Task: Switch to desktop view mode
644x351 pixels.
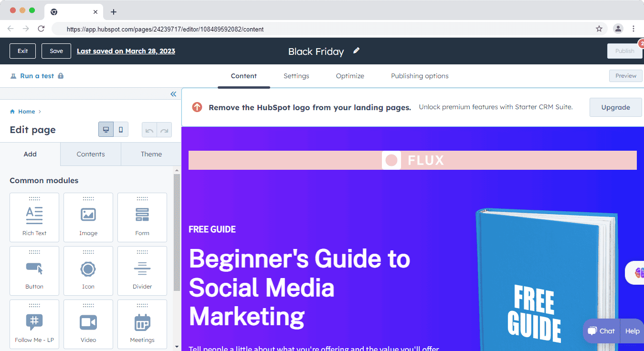Action: tap(106, 130)
